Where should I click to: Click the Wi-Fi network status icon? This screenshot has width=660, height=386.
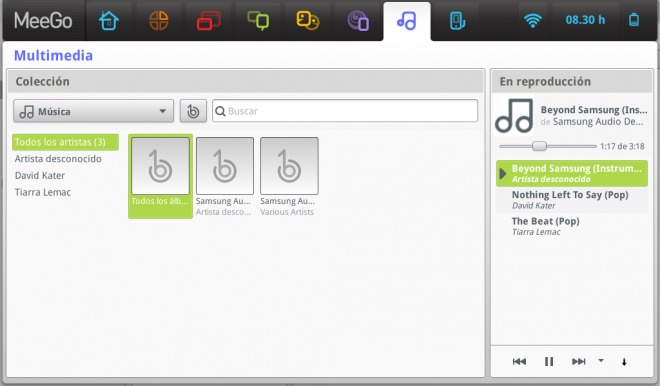click(532, 20)
